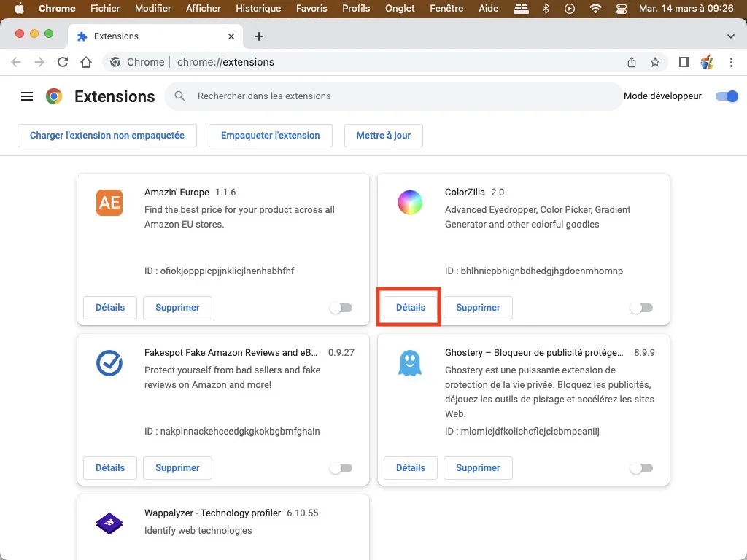Click the Wappalyzer version 6.10.55
747x560 pixels.
pyautogui.click(x=303, y=513)
